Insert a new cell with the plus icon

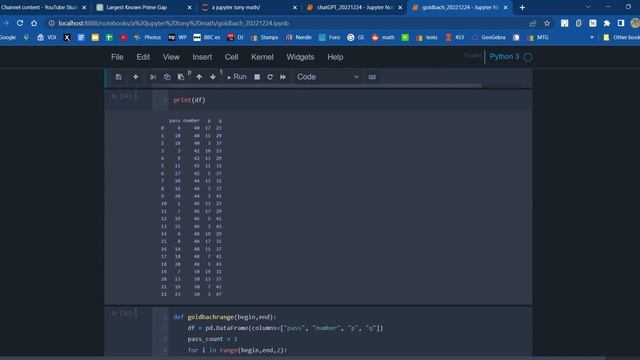(x=136, y=77)
